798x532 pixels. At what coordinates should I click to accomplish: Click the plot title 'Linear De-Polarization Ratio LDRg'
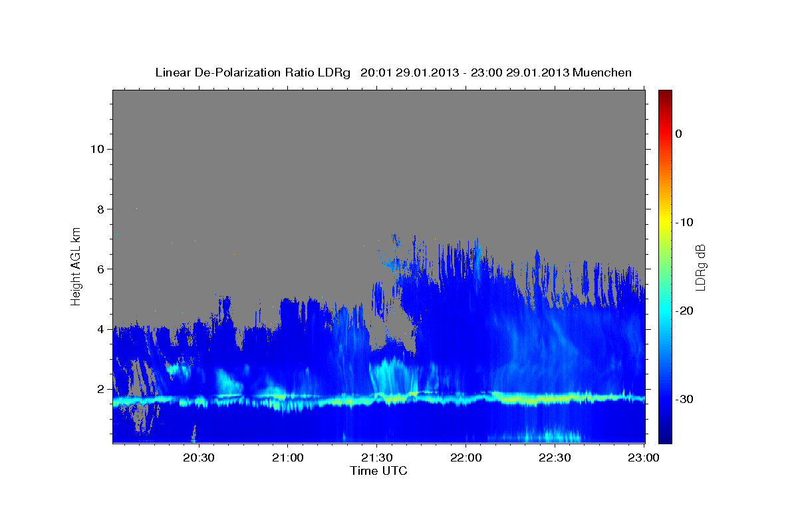tap(253, 72)
